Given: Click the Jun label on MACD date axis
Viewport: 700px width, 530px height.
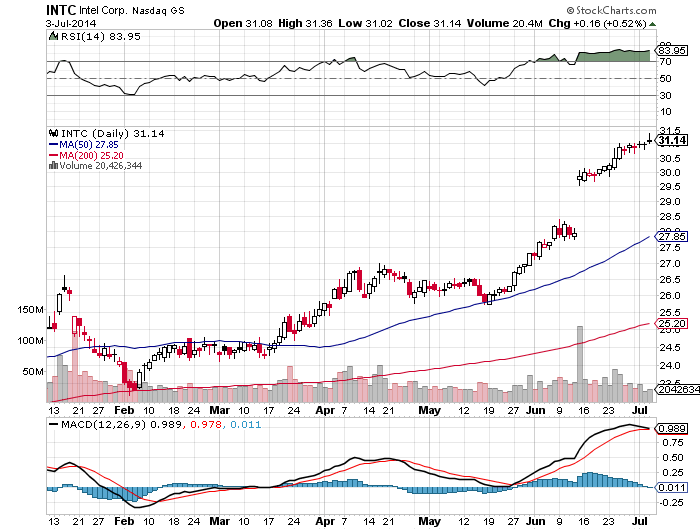Looking at the screenshot, I should point(535,521).
